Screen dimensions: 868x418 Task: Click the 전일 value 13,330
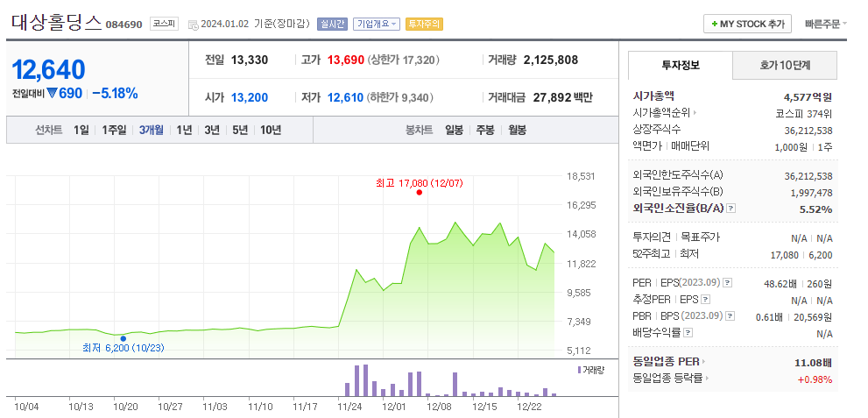249,60
